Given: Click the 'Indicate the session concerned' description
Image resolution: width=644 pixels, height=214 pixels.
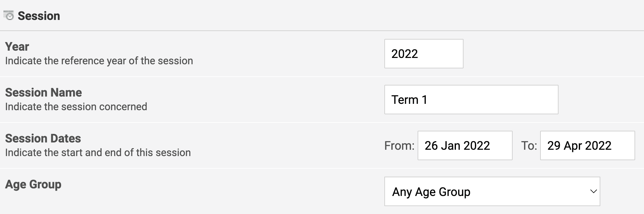Looking at the screenshot, I should click(76, 106).
